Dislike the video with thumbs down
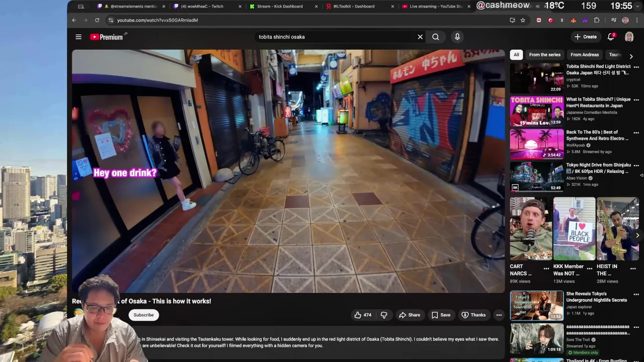The image size is (644, 362). (x=384, y=315)
